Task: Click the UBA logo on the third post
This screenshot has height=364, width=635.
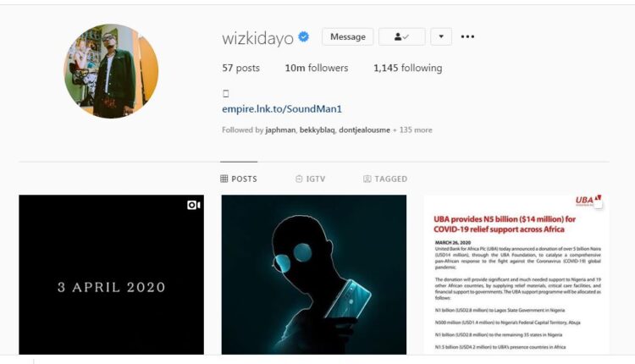Action: coord(588,201)
